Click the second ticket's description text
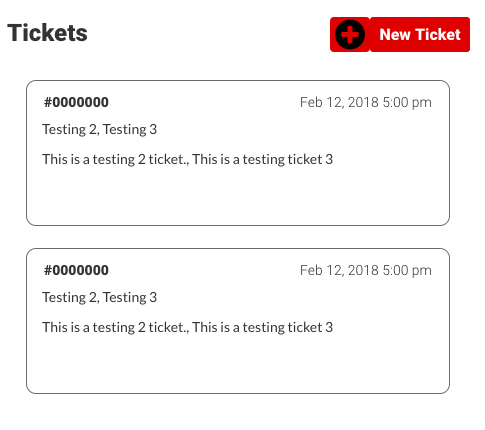 [187, 328]
